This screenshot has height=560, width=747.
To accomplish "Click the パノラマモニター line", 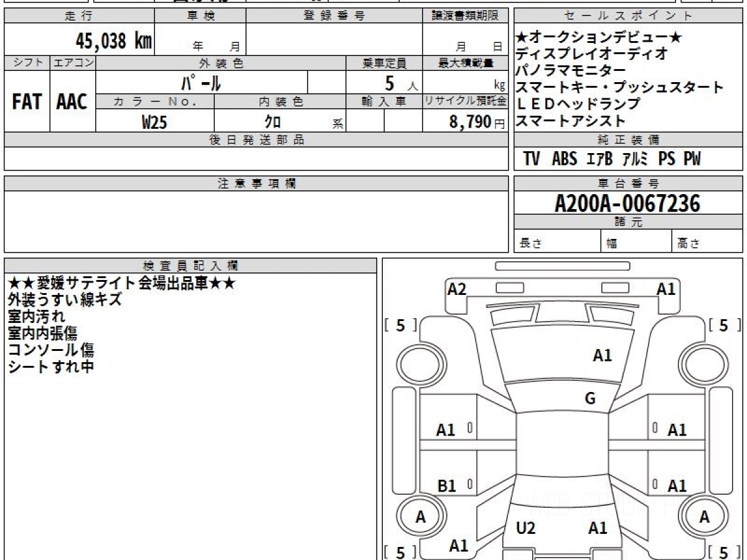I will [571, 70].
